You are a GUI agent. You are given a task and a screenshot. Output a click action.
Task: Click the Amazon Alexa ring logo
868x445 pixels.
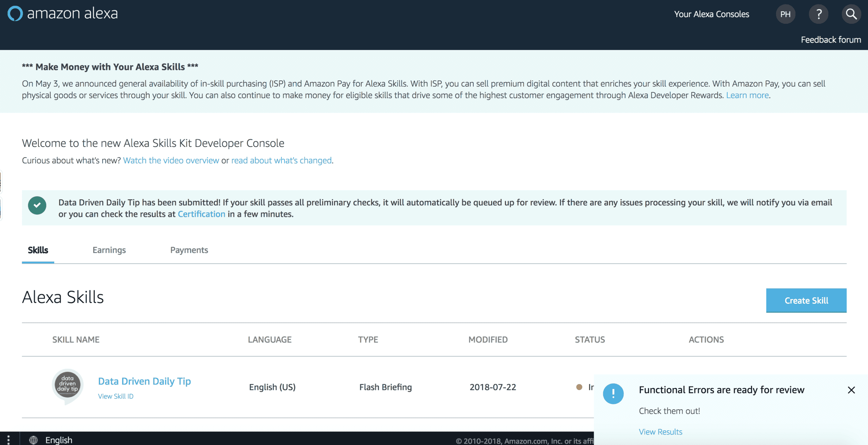[15, 14]
